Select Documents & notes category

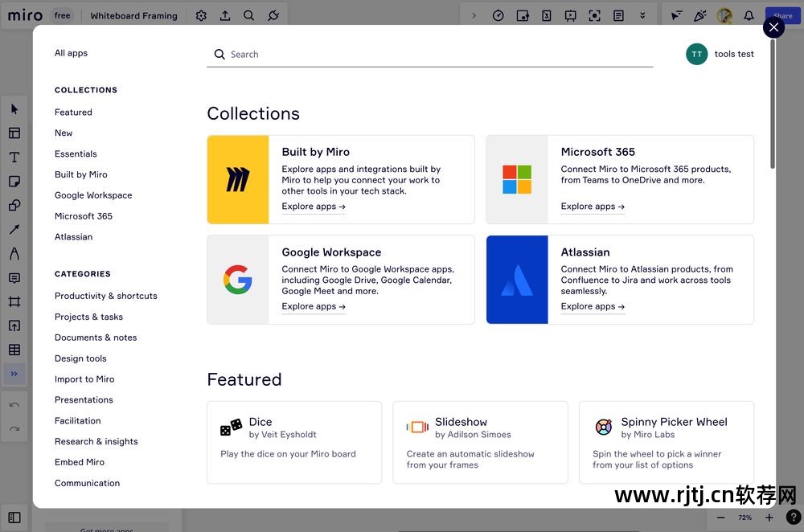coord(96,338)
